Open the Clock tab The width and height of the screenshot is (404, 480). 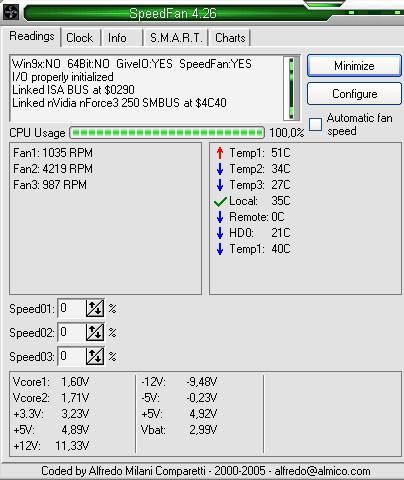tap(80, 38)
